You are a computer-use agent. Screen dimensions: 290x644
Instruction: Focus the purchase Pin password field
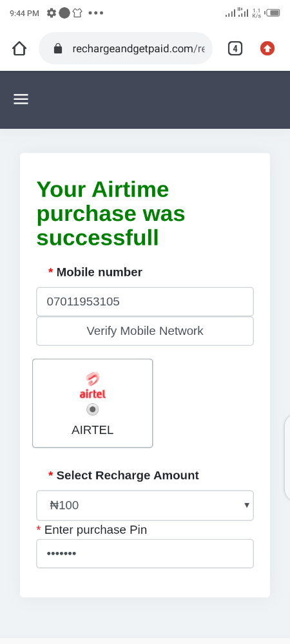(145, 554)
